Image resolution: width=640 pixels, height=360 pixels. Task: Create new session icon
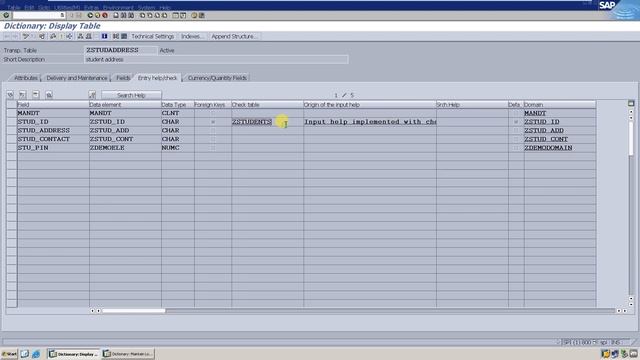176,16
